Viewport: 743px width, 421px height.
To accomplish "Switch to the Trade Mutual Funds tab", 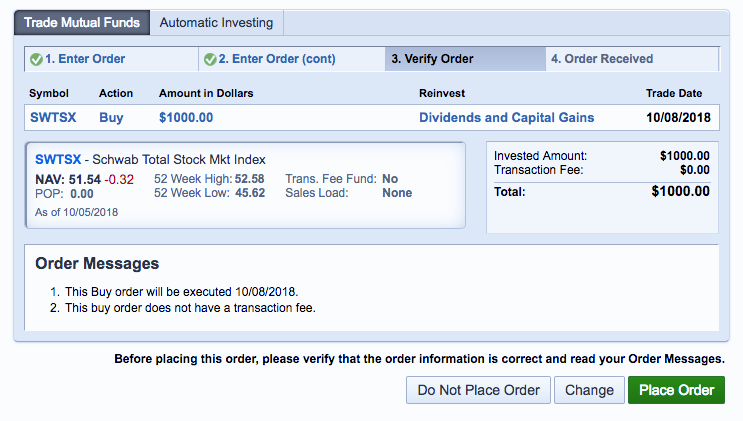I will pyautogui.click(x=83, y=22).
